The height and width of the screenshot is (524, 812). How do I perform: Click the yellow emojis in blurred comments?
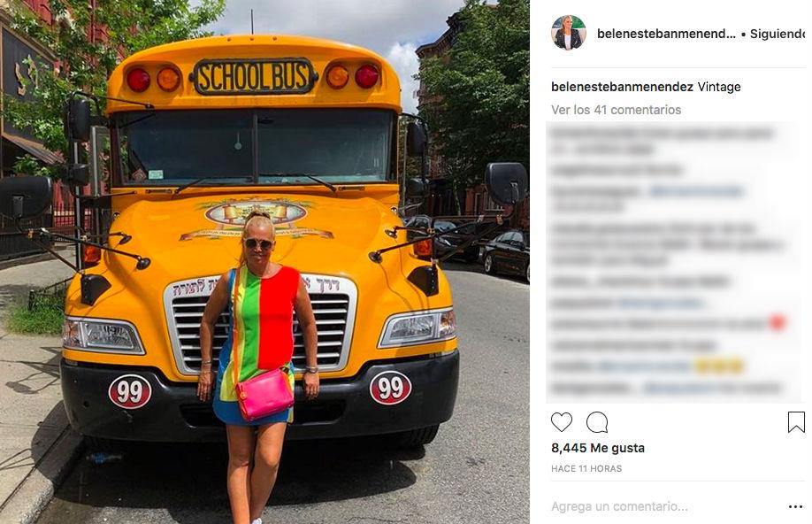tap(719, 366)
